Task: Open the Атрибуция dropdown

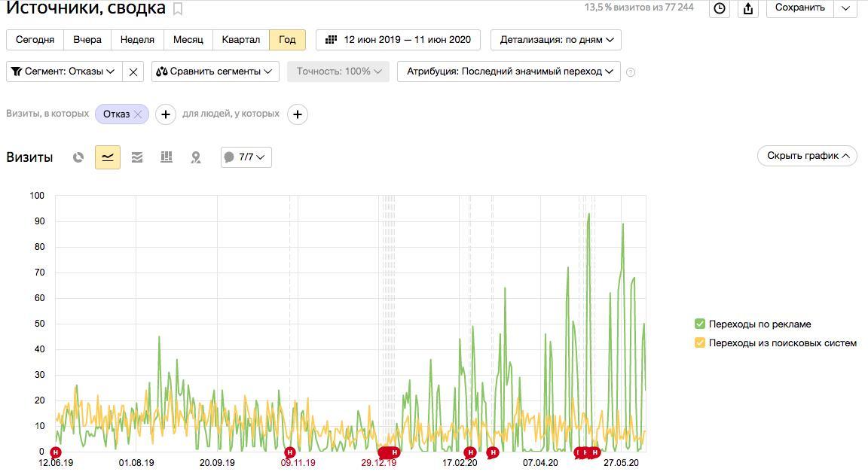Action: click(509, 72)
